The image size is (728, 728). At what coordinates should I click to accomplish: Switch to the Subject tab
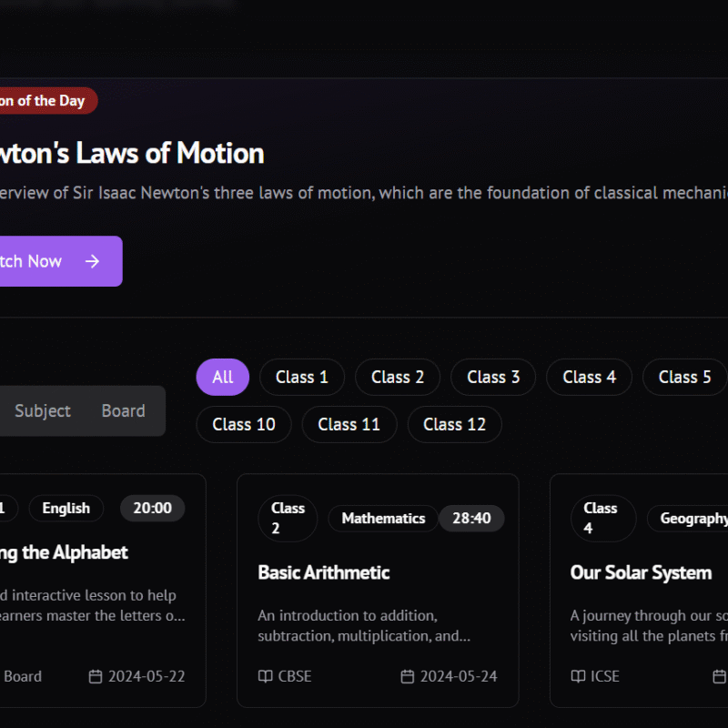[43, 410]
